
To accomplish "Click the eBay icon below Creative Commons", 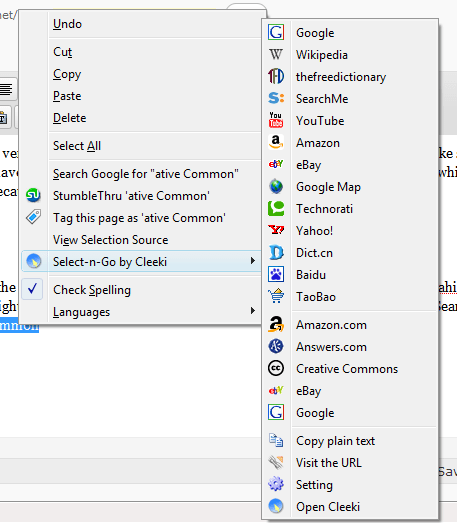I will click(x=276, y=390).
